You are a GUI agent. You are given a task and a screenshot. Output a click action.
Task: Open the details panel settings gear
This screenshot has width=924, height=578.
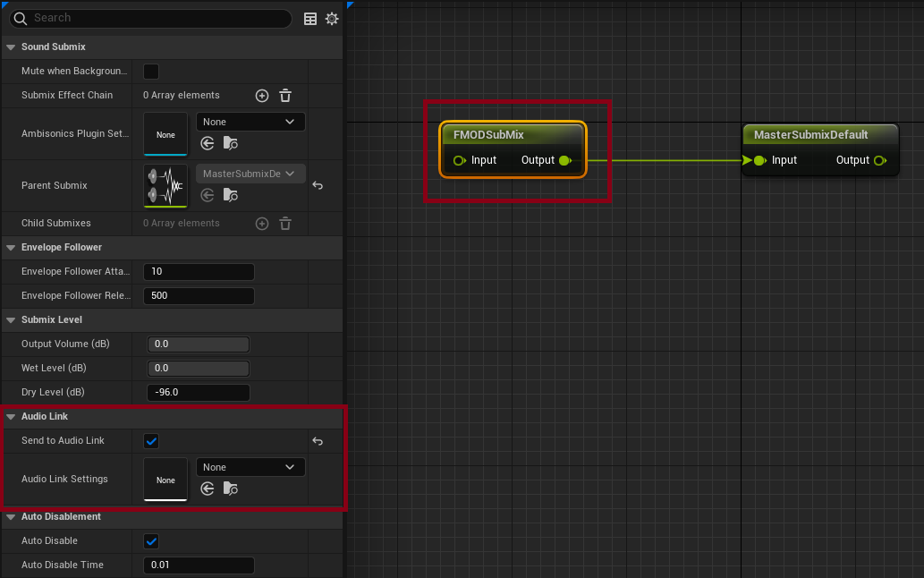(332, 18)
